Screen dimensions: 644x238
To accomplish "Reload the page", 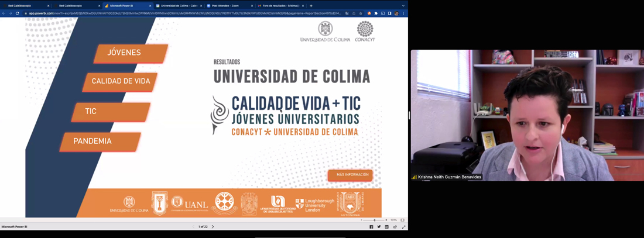I will pos(17,13).
